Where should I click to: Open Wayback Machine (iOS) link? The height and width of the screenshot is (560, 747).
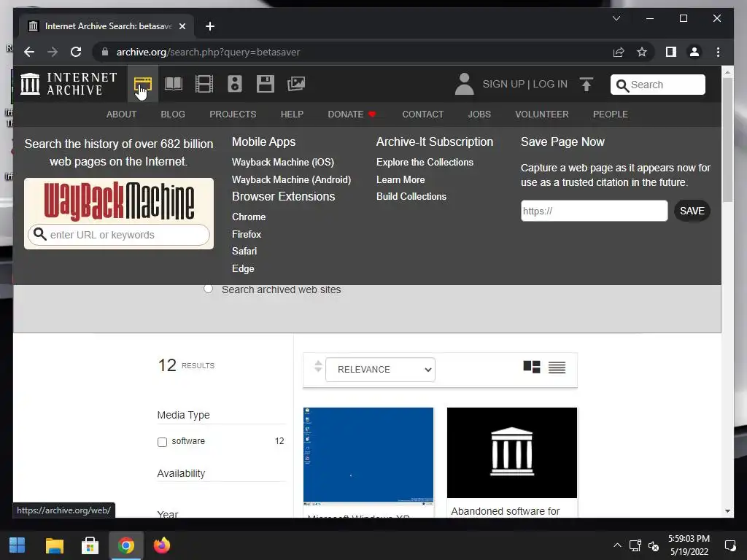[x=282, y=163]
